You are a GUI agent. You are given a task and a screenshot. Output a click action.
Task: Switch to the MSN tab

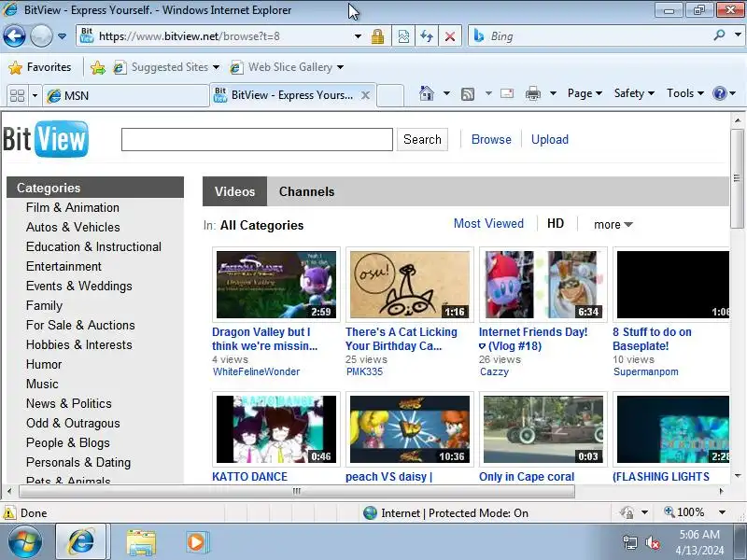(126, 96)
